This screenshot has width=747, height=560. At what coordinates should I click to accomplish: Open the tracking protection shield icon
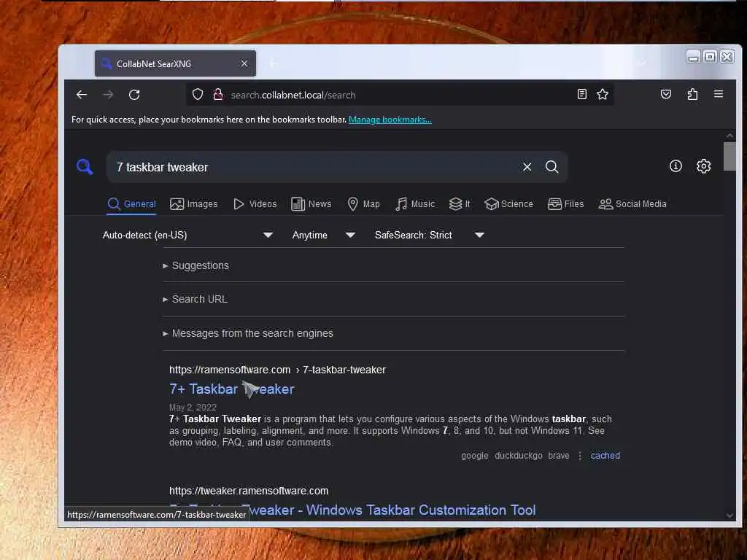click(198, 95)
